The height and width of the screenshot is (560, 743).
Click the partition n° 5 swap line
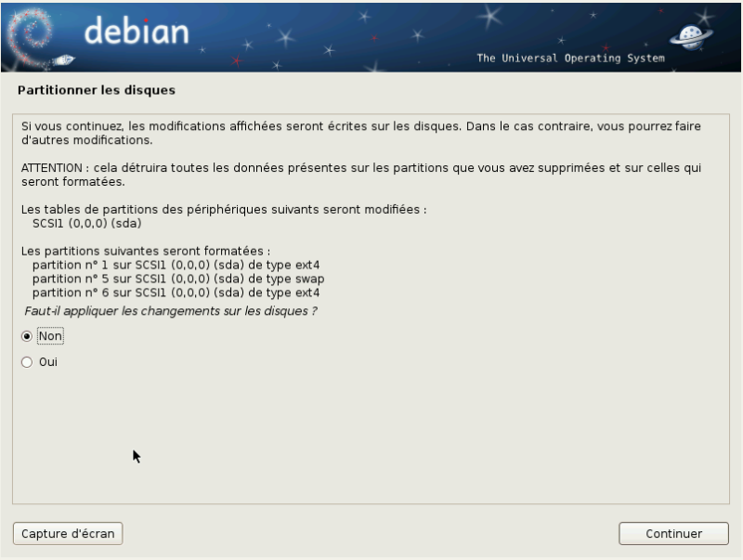[178, 279]
